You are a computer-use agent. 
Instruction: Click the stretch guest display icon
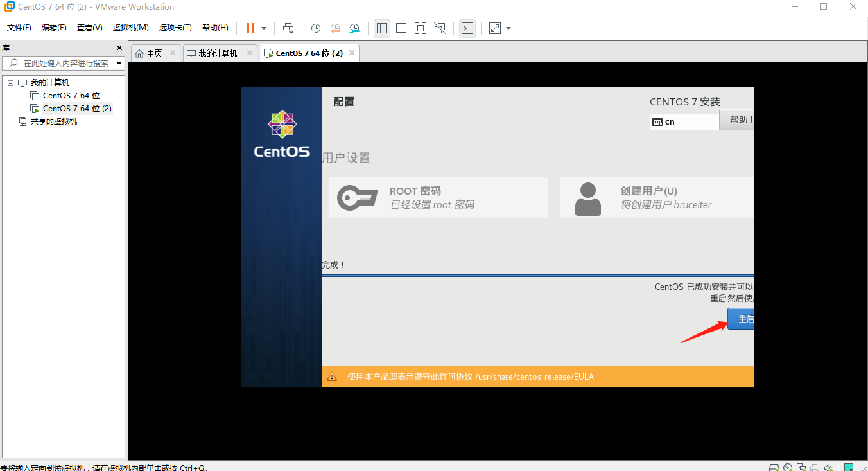[x=495, y=28]
